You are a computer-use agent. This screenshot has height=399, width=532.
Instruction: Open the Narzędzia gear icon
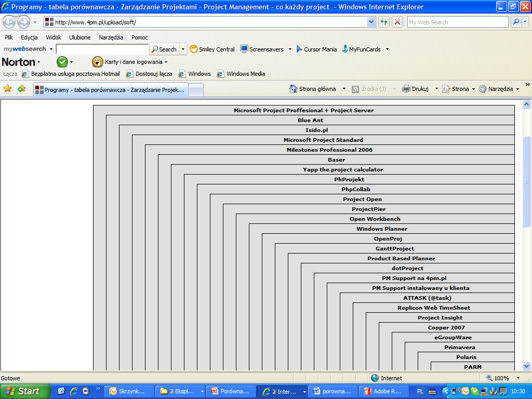tap(483, 89)
